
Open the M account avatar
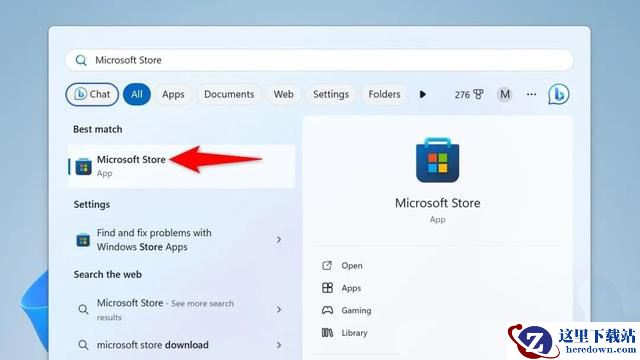505,95
